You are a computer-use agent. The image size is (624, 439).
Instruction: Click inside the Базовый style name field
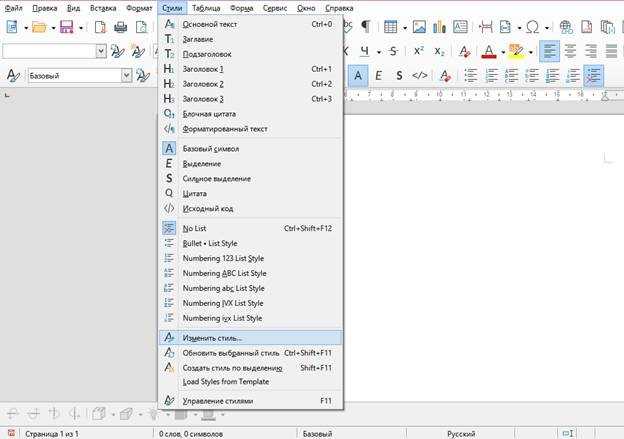coord(74,75)
